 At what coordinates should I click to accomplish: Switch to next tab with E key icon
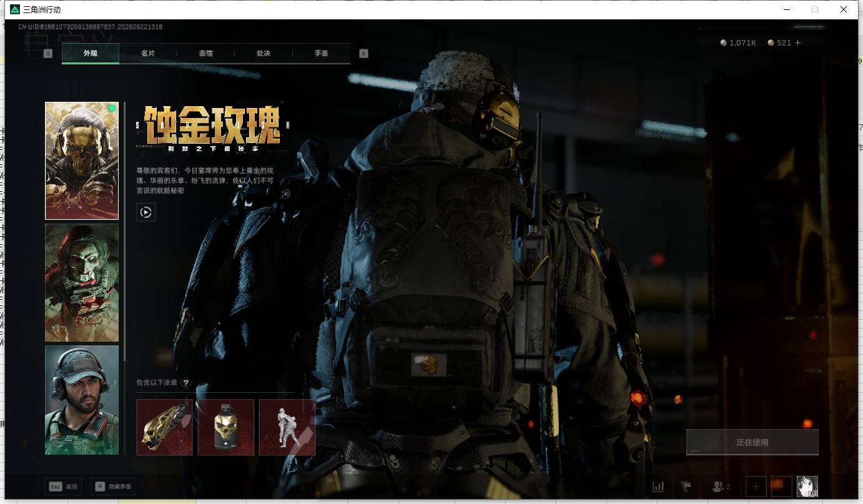click(363, 54)
